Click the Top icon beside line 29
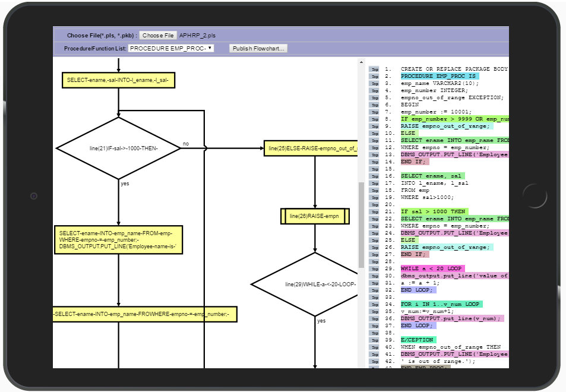The image size is (566, 392). pos(374,268)
